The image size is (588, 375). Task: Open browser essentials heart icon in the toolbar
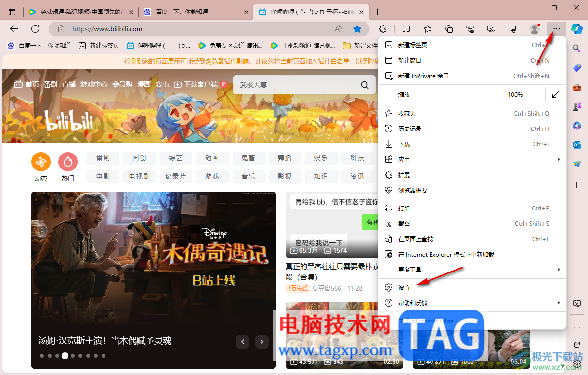[470, 29]
